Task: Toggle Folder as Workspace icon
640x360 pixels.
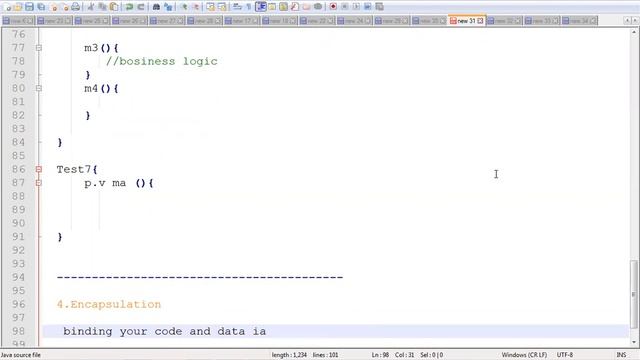Action: [306, 7]
